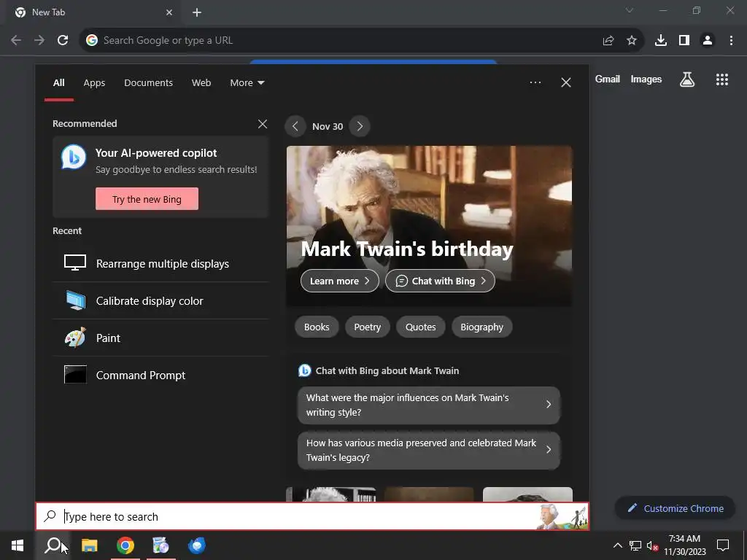Click Customize Chrome button

pos(676,508)
